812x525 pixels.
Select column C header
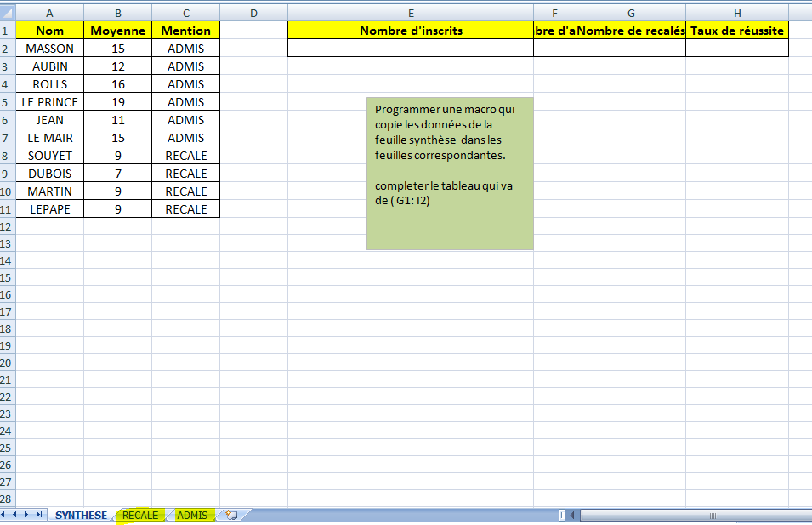[186, 13]
